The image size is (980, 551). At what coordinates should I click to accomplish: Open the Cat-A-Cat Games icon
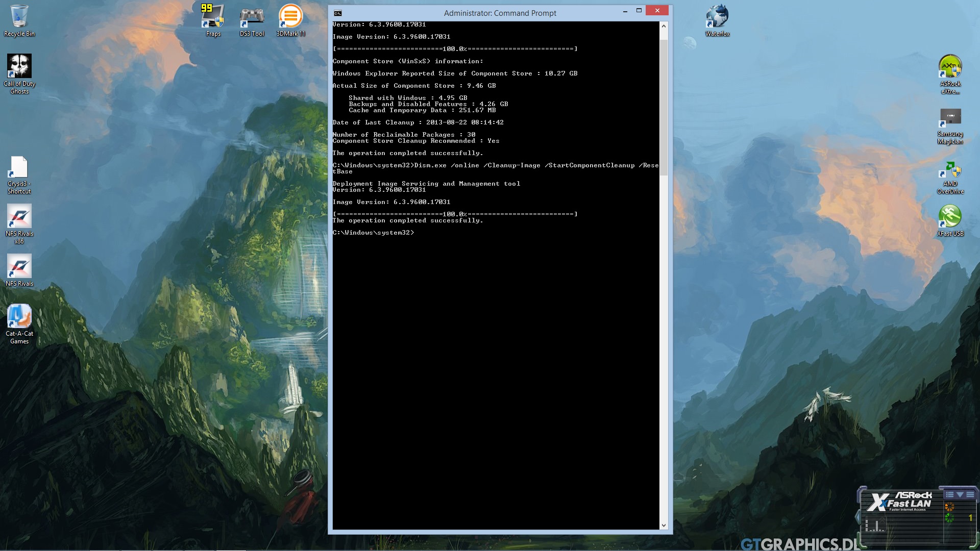(x=19, y=317)
